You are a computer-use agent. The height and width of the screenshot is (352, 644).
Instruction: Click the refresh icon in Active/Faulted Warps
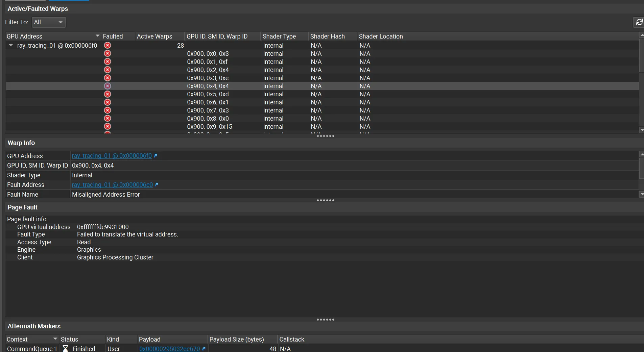(x=639, y=22)
